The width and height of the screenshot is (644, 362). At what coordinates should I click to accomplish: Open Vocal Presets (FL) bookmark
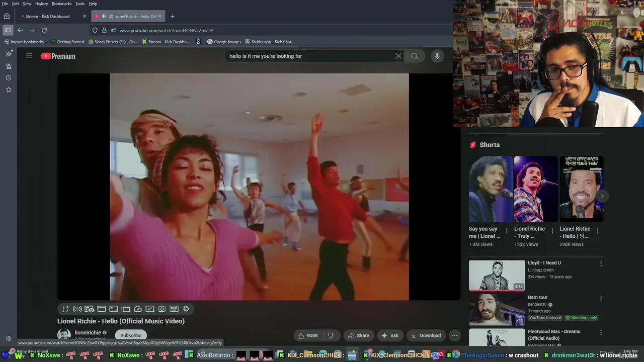pyautogui.click(x=113, y=42)
